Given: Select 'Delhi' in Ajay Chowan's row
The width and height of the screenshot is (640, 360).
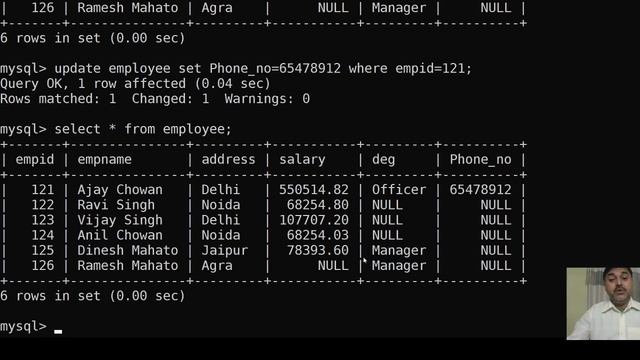Looking at the screenshot, I should 220,190.
